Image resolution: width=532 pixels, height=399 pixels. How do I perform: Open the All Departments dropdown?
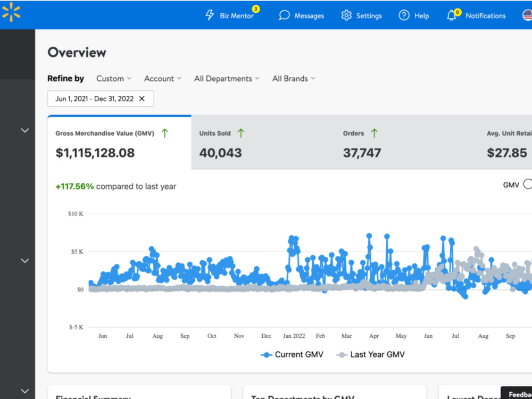point(227,78)
